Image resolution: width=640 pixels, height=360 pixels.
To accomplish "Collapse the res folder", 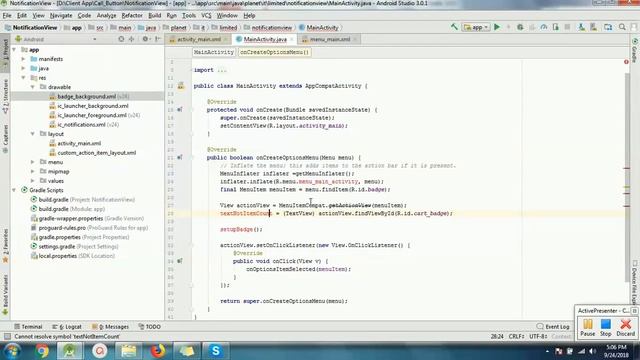I will (x=24, y=78).
